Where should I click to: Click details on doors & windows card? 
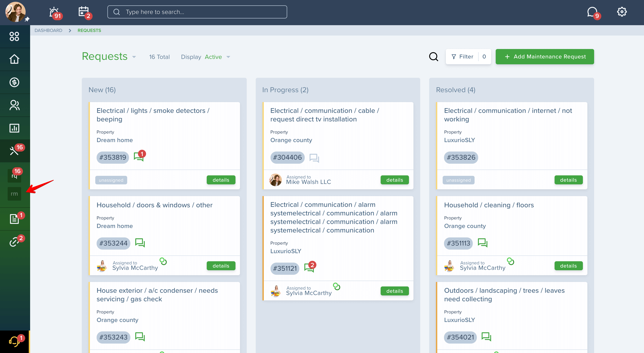[221, 266]
